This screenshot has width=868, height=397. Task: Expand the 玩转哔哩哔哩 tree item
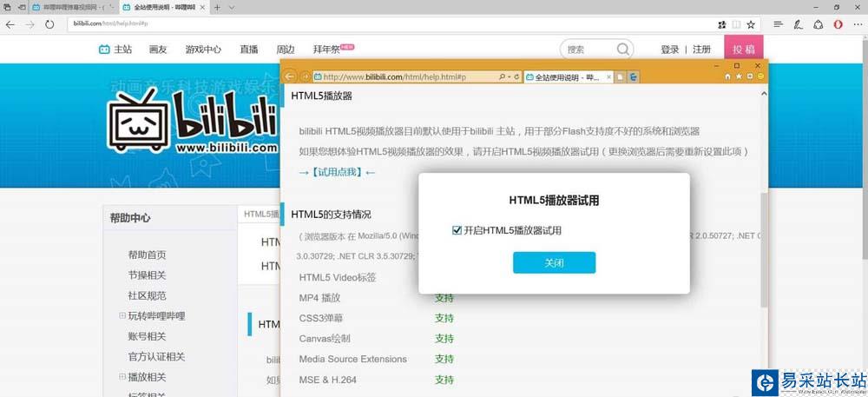tap(122, 315)
